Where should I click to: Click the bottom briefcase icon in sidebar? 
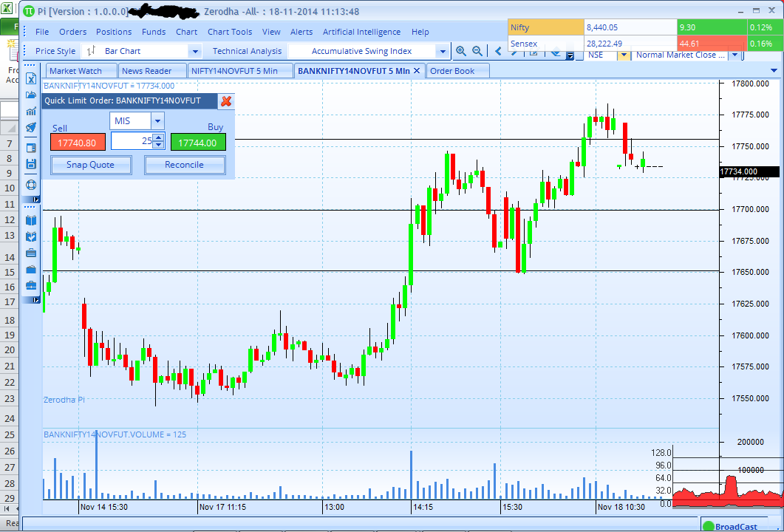(x=31, y=285)
